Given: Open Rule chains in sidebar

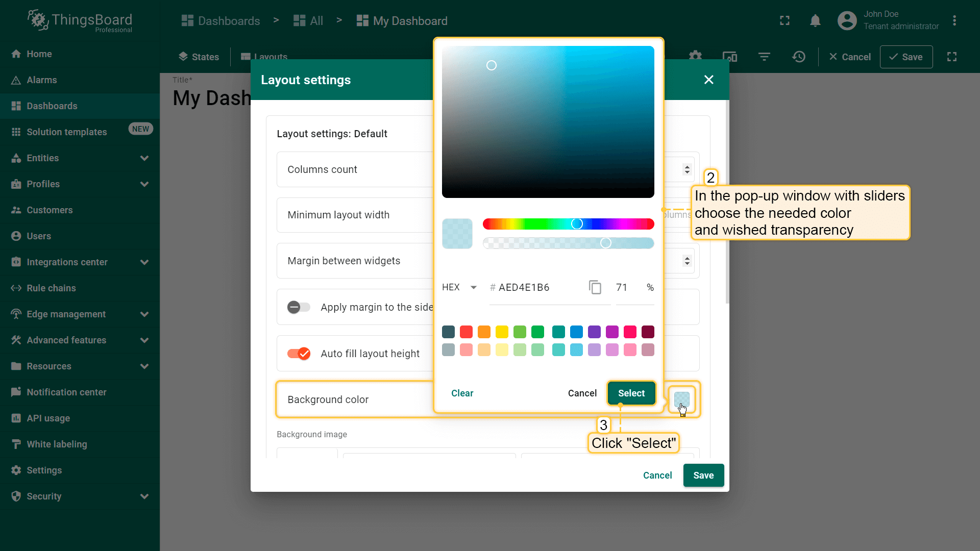Looking at the screenshot, I should tap(51, 288).
